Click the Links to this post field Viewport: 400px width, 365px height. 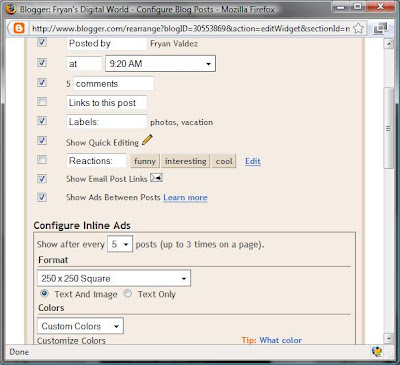click(107, 103)
